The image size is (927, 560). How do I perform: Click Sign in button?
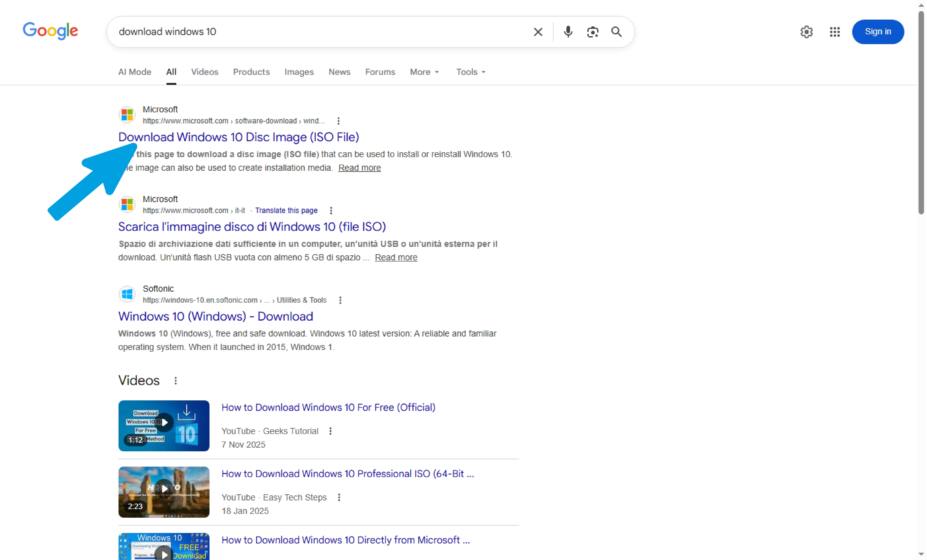[x=878, y=32]
